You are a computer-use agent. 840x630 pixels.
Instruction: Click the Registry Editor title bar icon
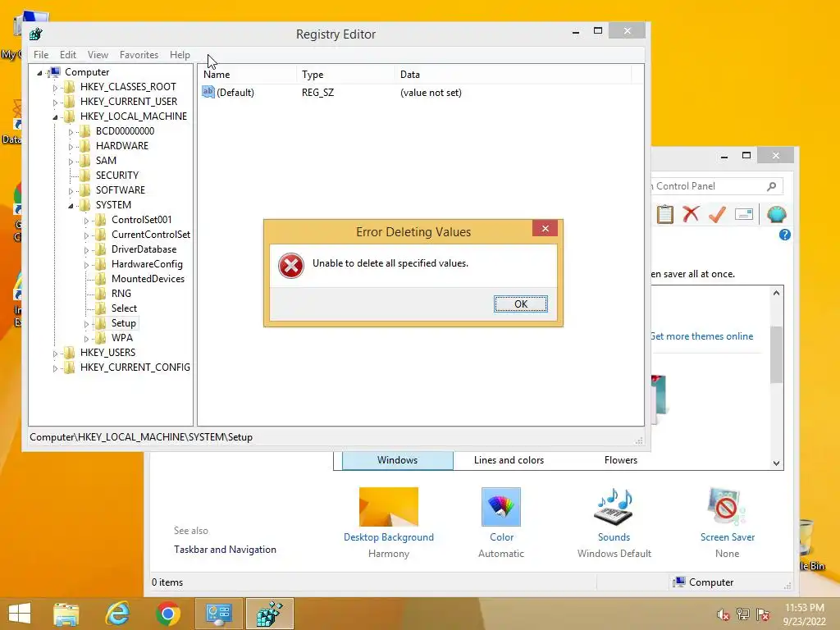click(36, 34)
